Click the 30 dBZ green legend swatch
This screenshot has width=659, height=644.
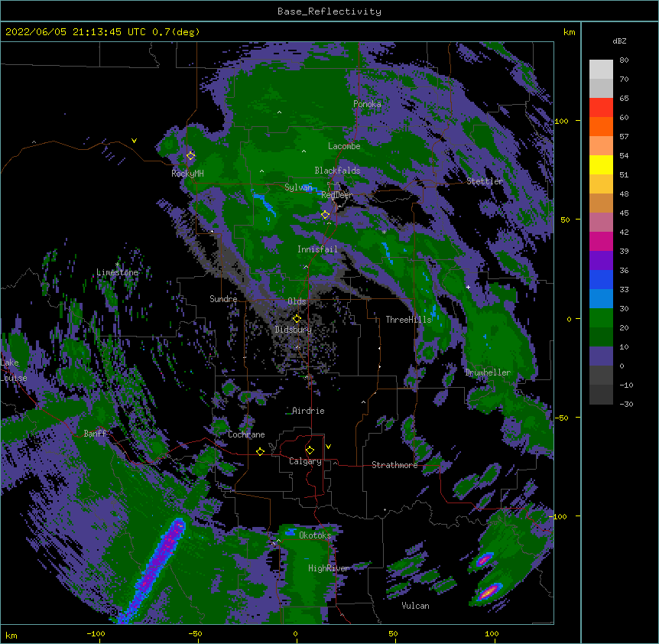click(601, 318)
